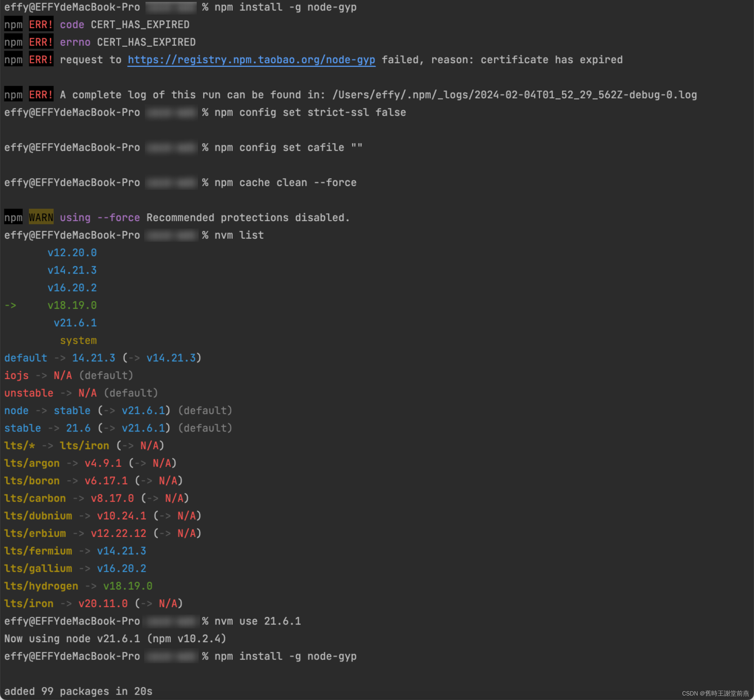The image size is (754, 700).
Task: Click version v12.20.0 in the nvm list
Action: pyautogui.click(x=72, y=253)
